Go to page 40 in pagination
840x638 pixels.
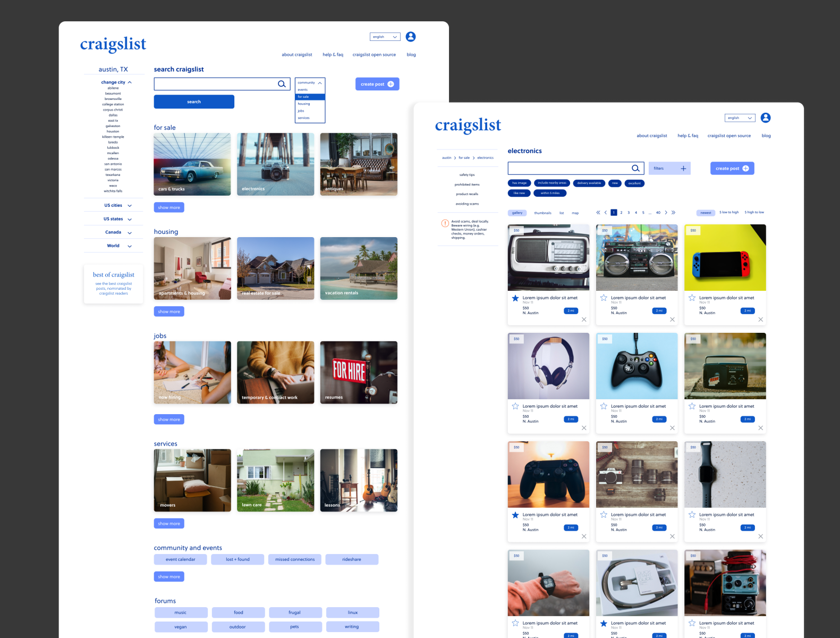[658, 212]
